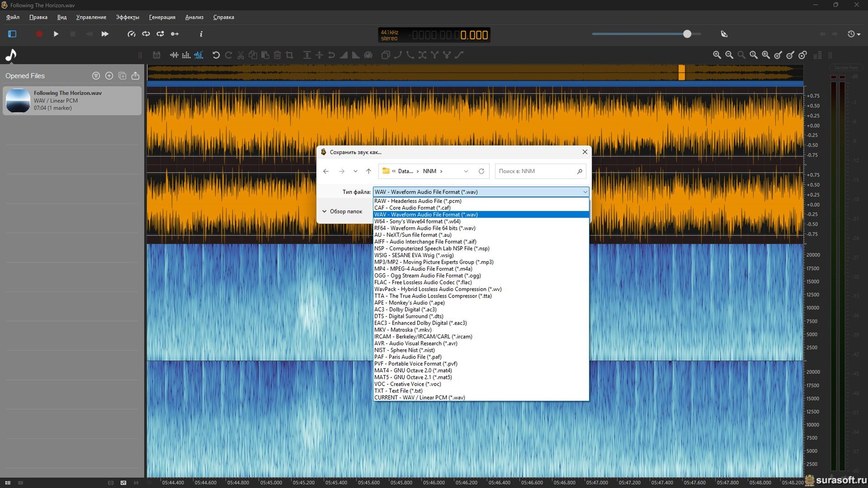868x488 pixels.
Task: Open the history clock dropdown
Action: tap(854, 34)
